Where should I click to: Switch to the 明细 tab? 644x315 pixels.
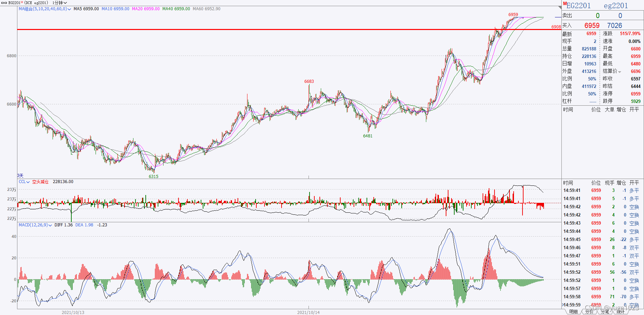573,312
